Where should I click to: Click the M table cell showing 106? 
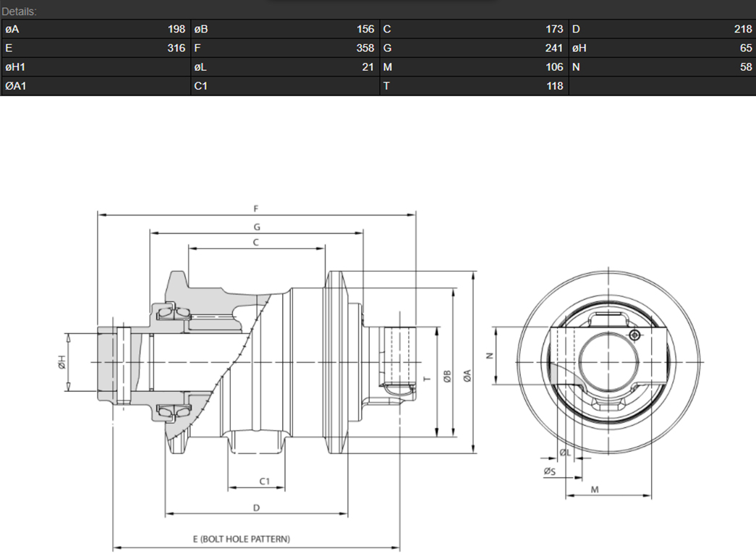474,67
